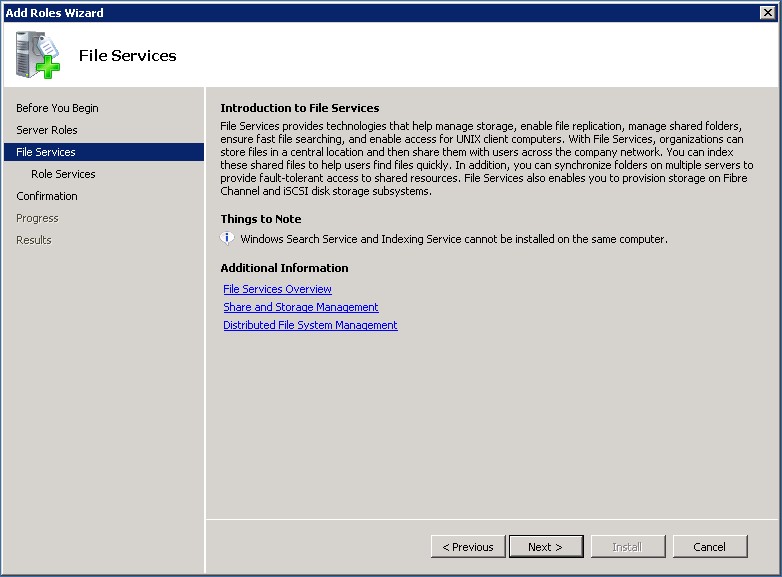Image resolution: width=782 pixels, height=577 pixels.
Task: Open Distributed File System Management link
Action: pyautogui.click(x=310, y=325)
